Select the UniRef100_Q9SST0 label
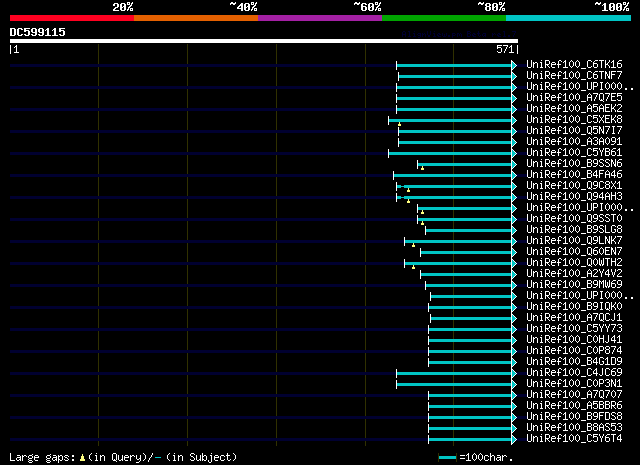640x465 pixels. pyautogui.click(x=574, y=219)
